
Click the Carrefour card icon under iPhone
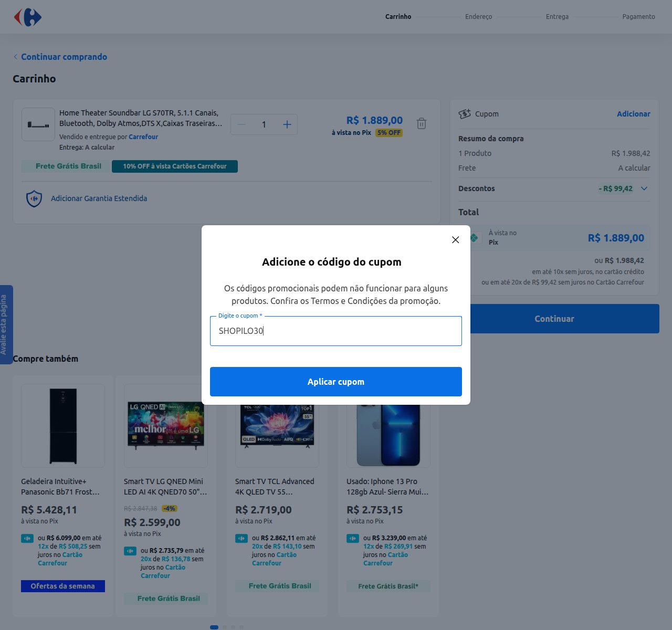(x=353, y=538)
